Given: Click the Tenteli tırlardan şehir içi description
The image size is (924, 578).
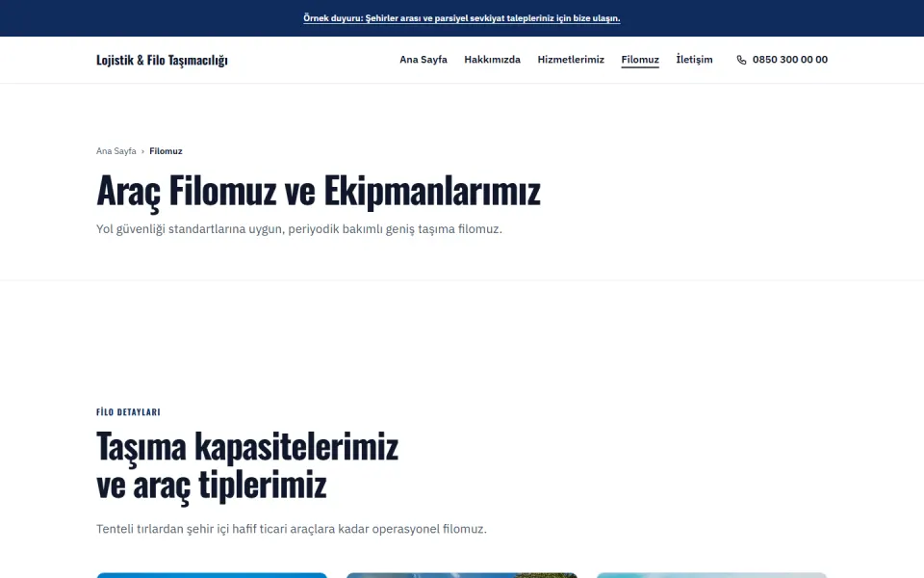Looking at the screenshot, I should 291,529.
